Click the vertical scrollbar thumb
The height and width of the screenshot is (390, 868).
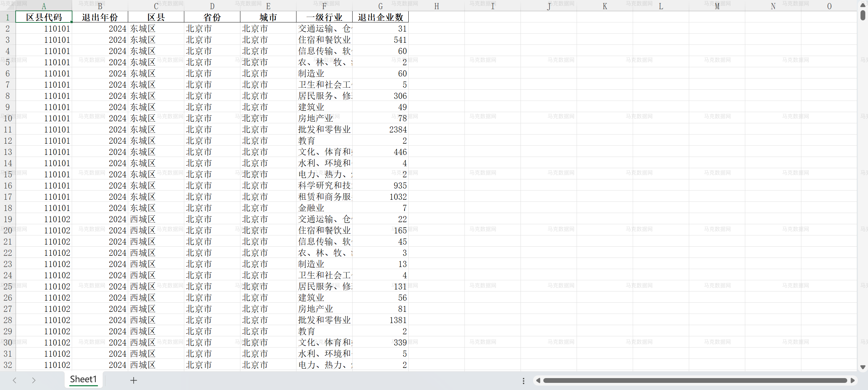tap(863, 15)
